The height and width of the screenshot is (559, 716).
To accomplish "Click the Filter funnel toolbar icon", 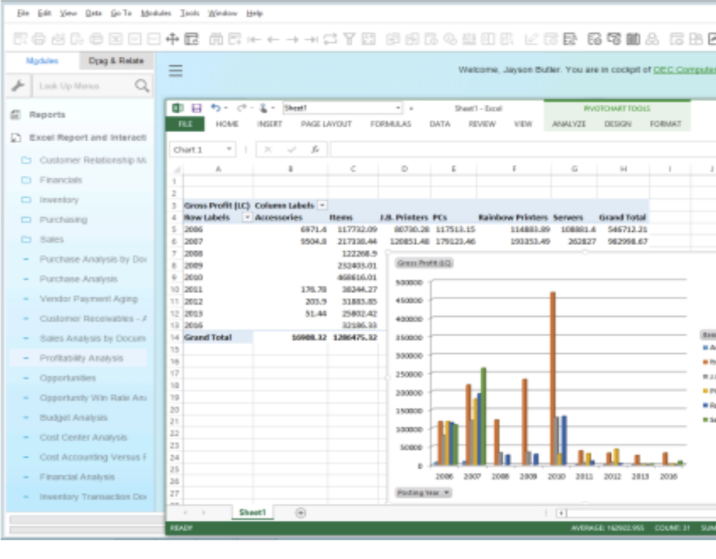I will coord(349,39).
